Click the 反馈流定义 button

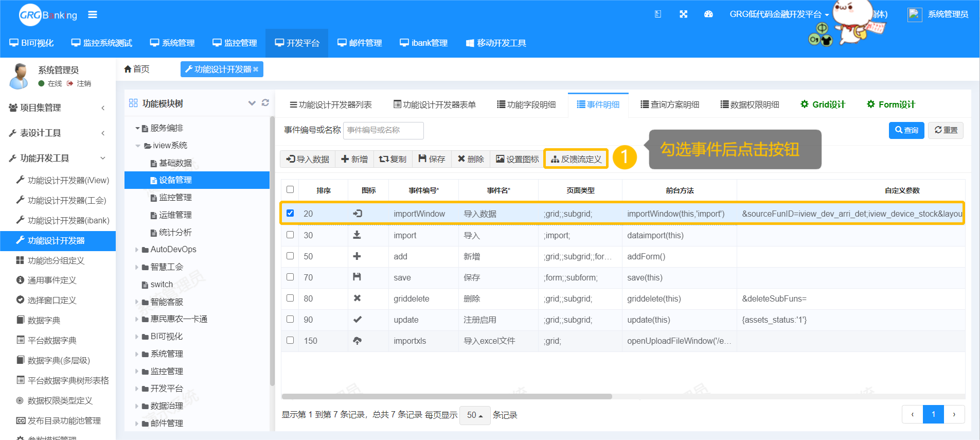pos(576,159)
